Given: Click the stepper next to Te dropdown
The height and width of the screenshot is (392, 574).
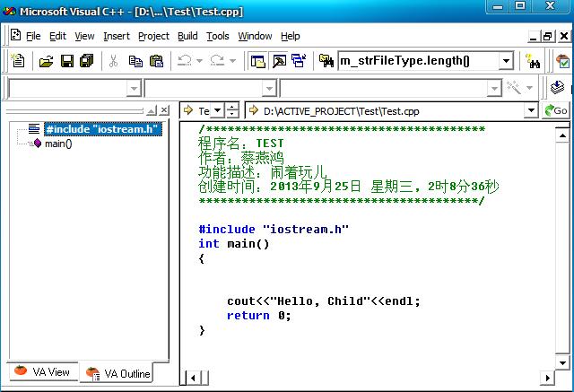Looking at the screenshot, I should click(x=232, y=110).
